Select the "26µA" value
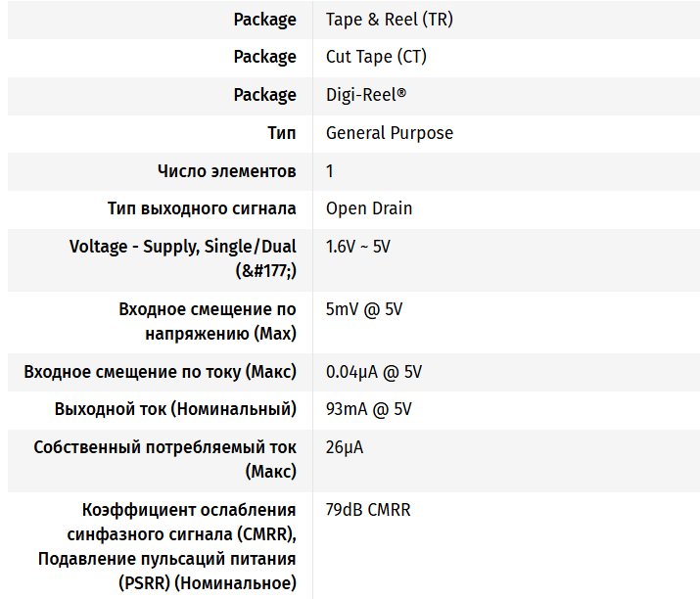The height and width of the screenshot is (599, 700). (344, 447)
